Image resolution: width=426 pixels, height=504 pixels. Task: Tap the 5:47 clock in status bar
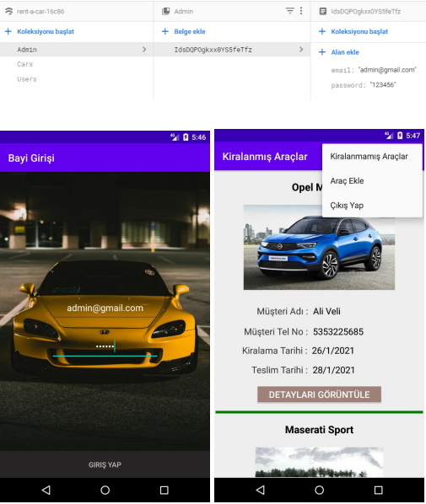click(x=413, y=136)
